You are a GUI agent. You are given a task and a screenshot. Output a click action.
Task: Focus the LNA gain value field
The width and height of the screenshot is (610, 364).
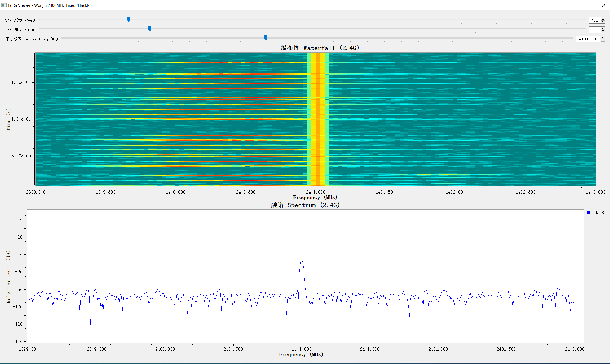tap(595, 30)
